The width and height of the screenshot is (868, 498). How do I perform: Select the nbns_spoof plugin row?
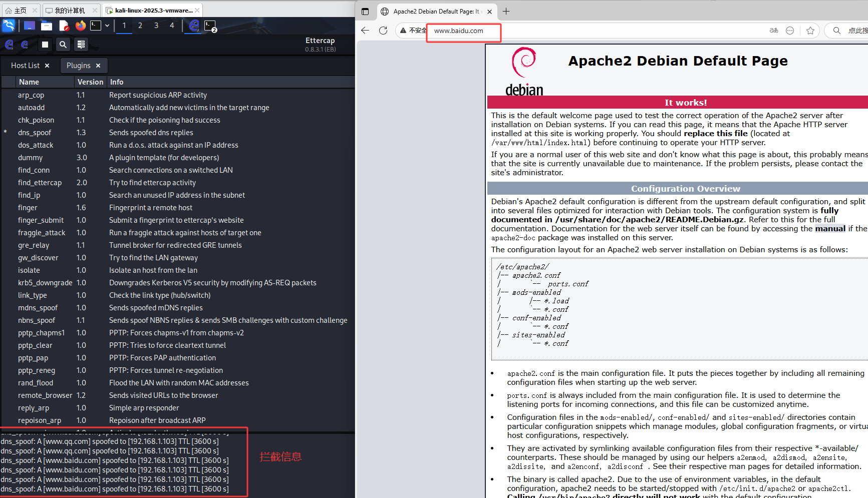click(178, 320)
